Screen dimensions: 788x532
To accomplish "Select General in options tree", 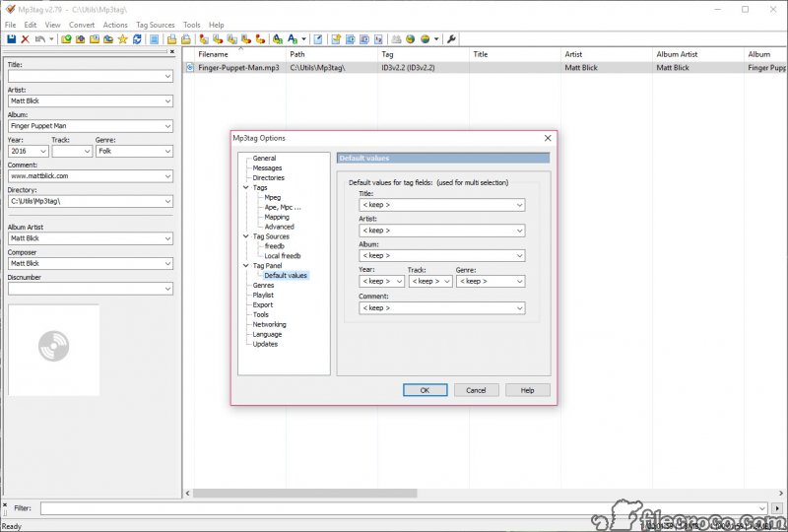I will pyautogui.click(x=264, y=158).
